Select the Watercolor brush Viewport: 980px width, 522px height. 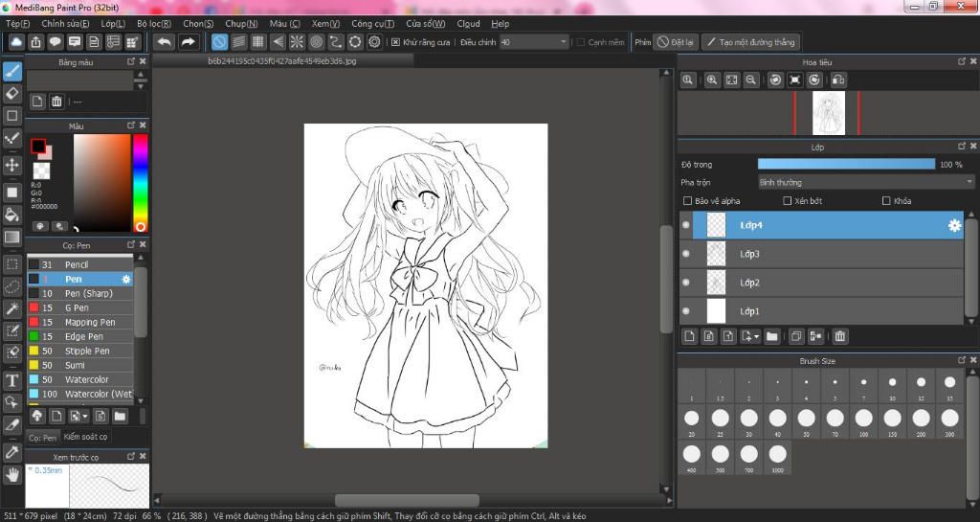click(x=80, y=379)
